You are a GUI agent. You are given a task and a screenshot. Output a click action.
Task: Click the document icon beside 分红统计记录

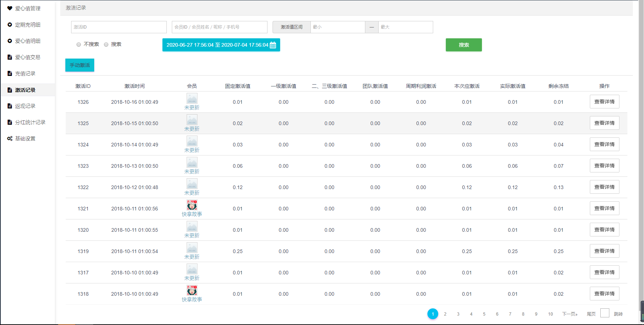(10, 122)
